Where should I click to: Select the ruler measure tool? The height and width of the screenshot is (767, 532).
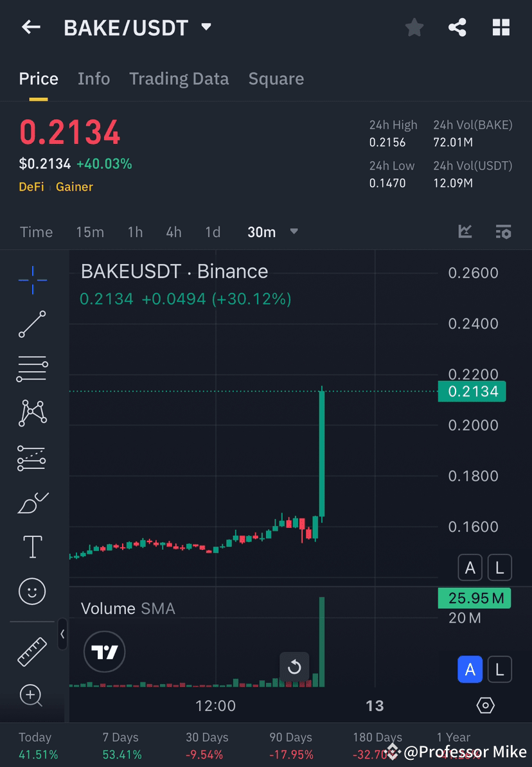(x=32, y=651)
